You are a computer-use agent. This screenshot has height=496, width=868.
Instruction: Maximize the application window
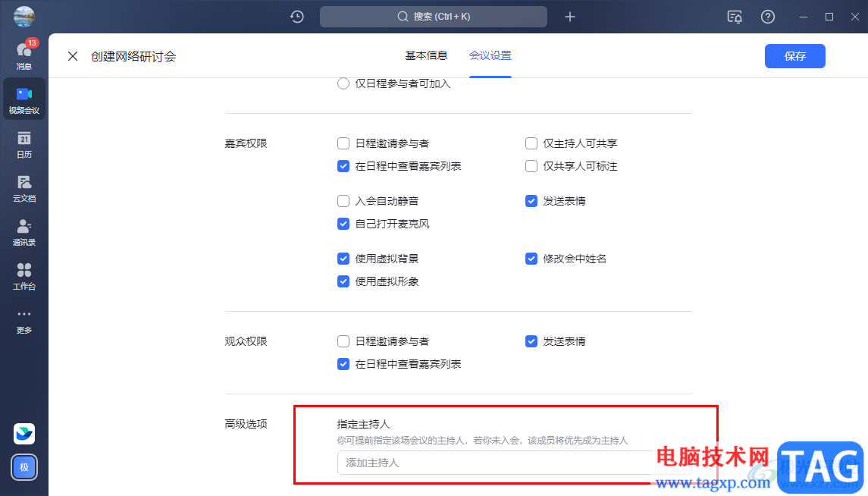[829, 17]
